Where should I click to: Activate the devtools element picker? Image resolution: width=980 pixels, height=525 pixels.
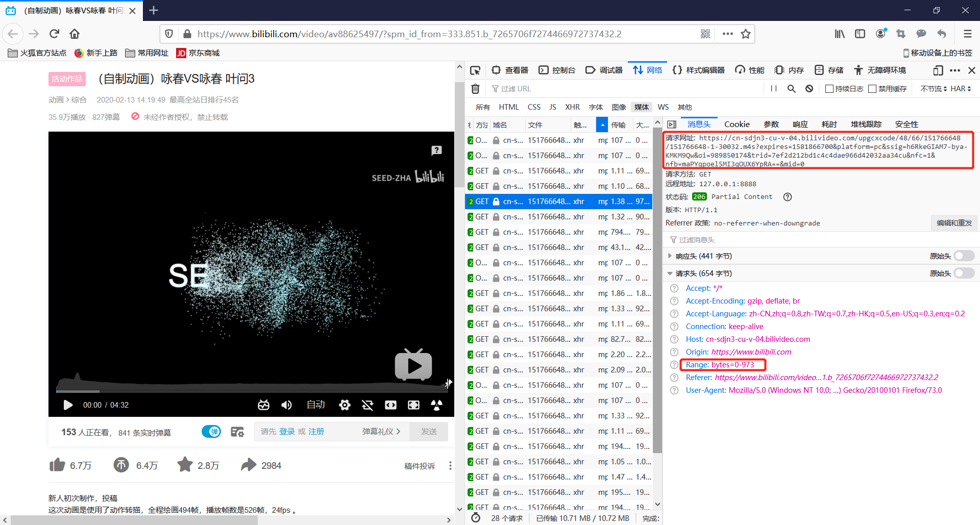coord(475,70)
